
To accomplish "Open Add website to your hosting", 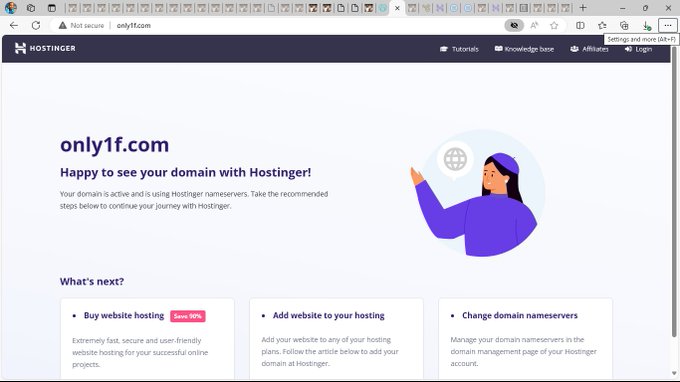I will coord(329,316).
